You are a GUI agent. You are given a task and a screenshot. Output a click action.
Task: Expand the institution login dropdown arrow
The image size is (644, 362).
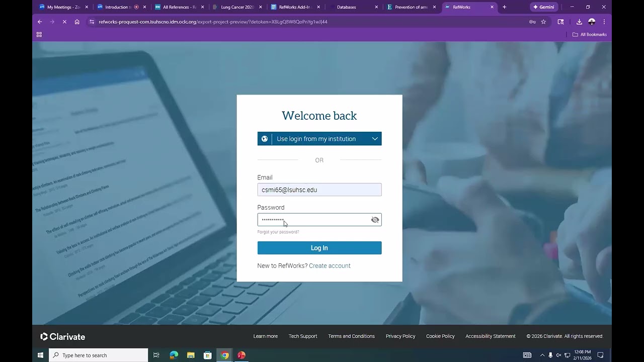(x=375, y=139)
